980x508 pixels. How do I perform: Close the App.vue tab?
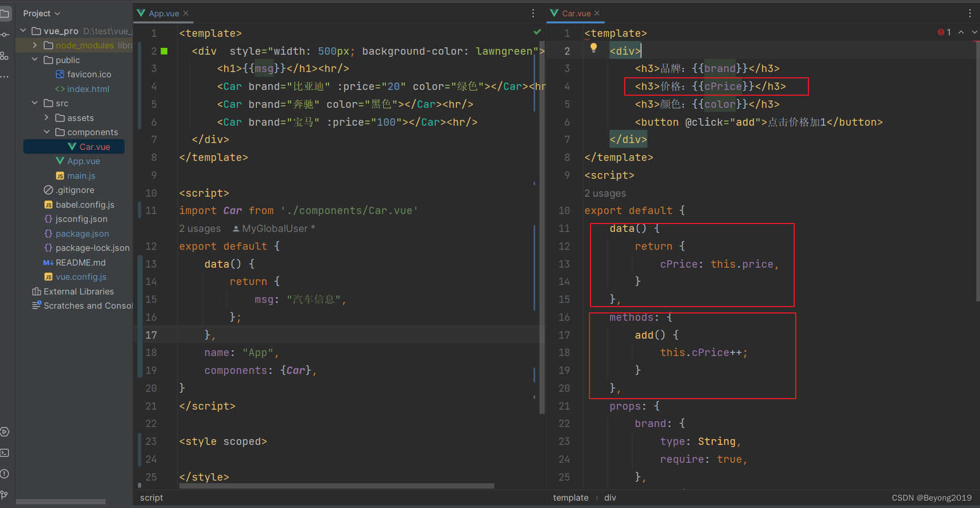coord(186,13)
